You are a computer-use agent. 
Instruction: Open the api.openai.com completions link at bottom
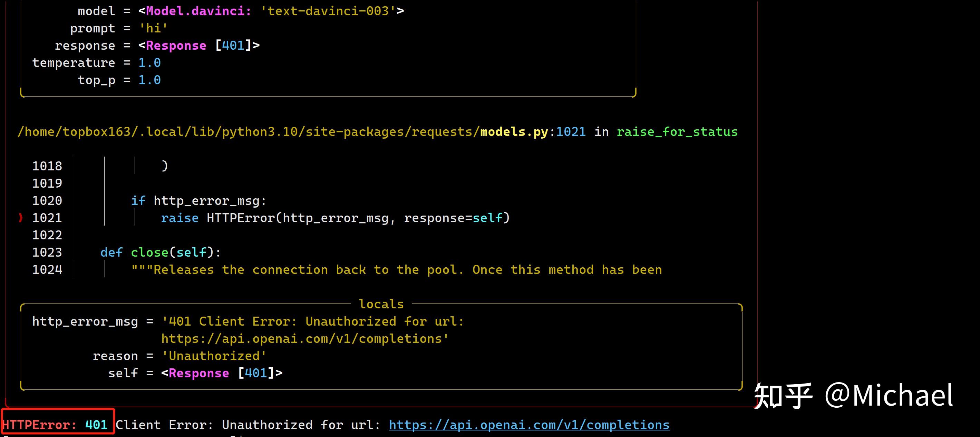pyautogui.click(x=529, y=425)
